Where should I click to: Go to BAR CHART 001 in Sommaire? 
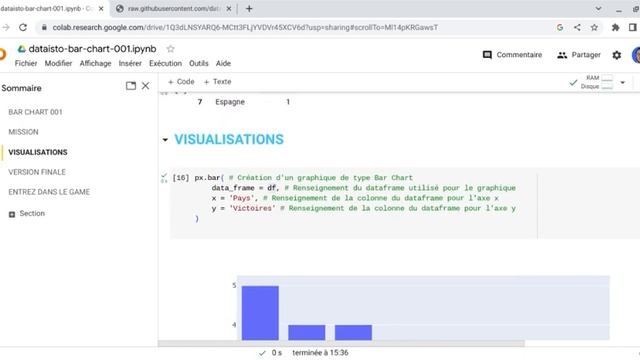(x=35, y=112)
